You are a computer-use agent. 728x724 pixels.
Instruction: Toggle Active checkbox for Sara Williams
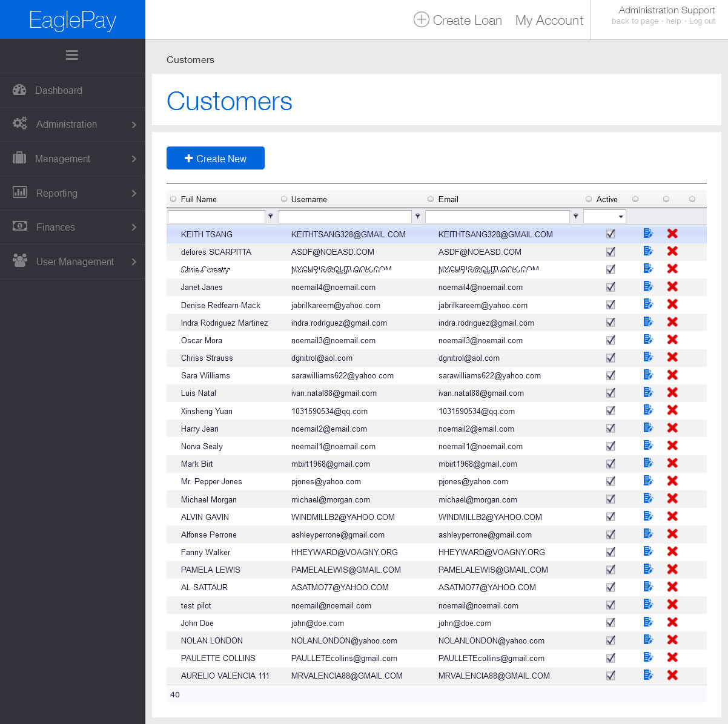tap(611, 375)
